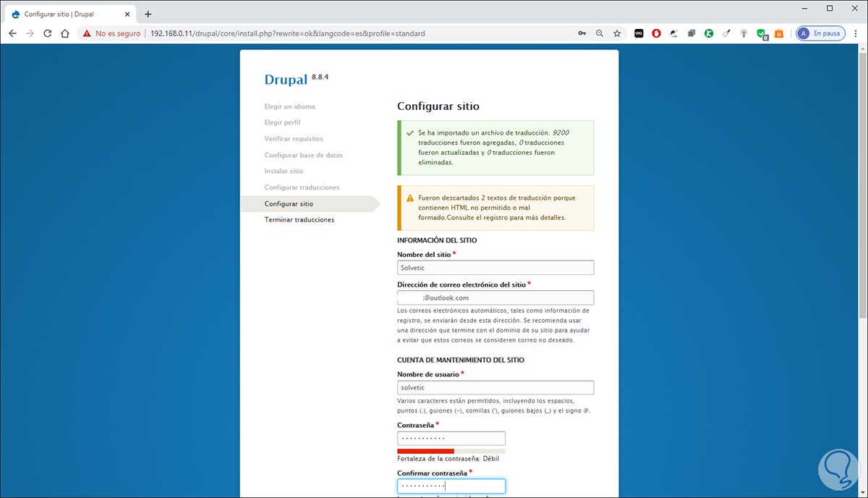This screenshot has height=498, width=868.
Task: Select 'Elegir un idioma' step
Action: point(290,106)
